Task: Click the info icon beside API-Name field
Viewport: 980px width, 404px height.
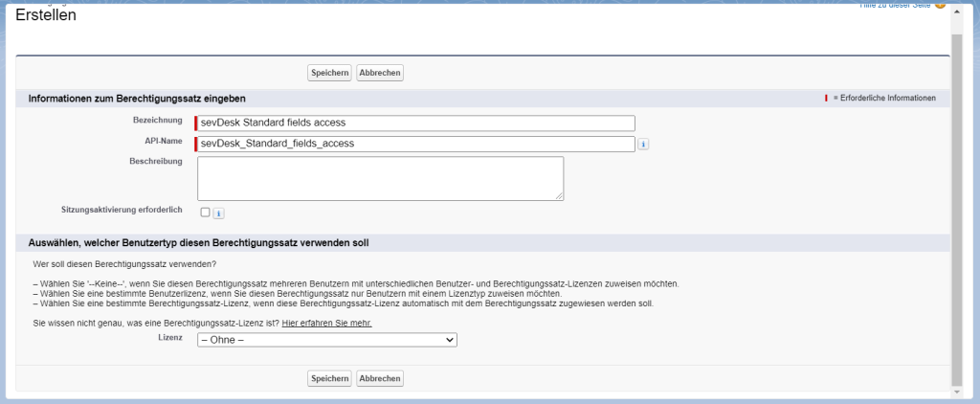Action: [644, 145]
